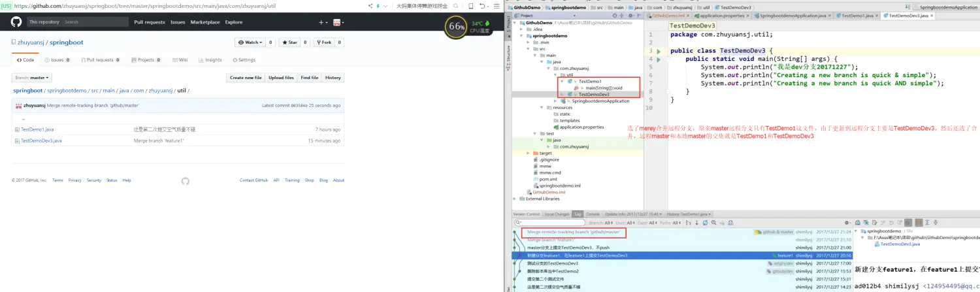This screenshot has height=292, width=980.
Task: Switch to the TestDemo1.java editor tab
Action: coord(857,15)
